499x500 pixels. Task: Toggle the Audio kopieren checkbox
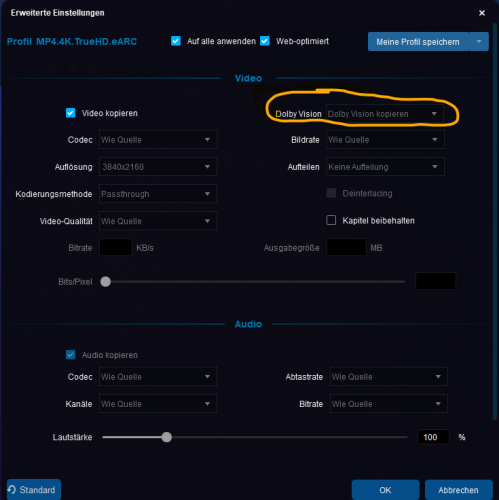(x=71, y=355)
